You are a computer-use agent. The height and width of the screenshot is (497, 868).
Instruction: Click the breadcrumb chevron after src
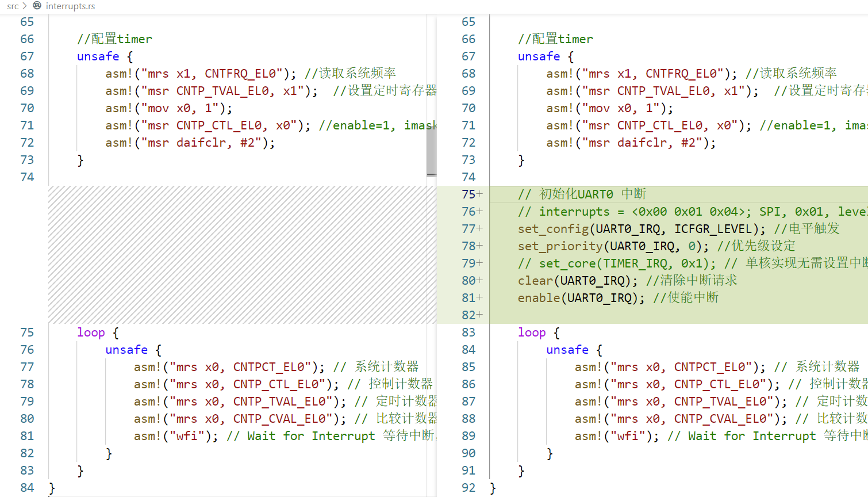click(x=25, y=6)
